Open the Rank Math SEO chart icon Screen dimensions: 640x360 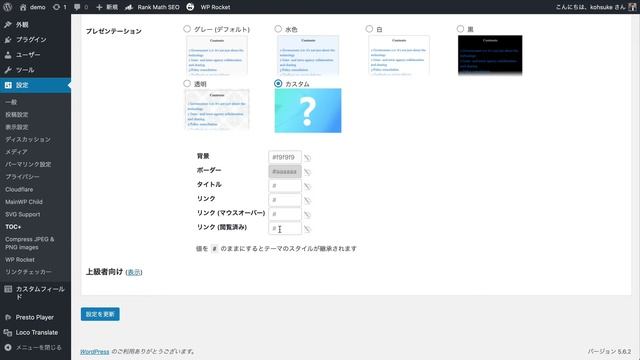129,7
